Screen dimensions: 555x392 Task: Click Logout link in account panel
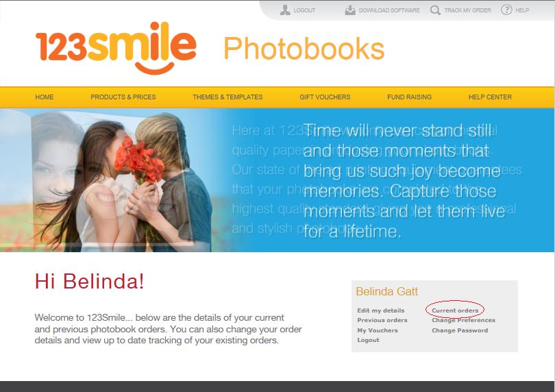[x=368, y=340]
